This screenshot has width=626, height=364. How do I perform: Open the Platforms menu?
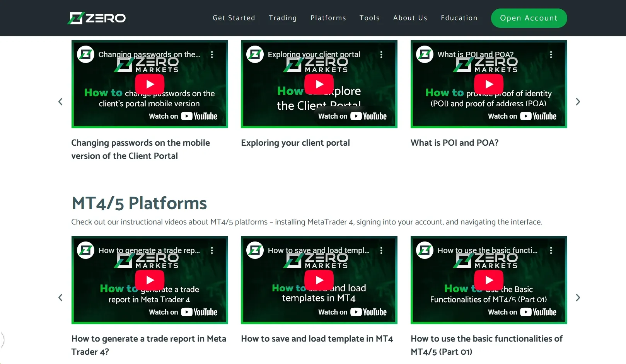[328, 18]
